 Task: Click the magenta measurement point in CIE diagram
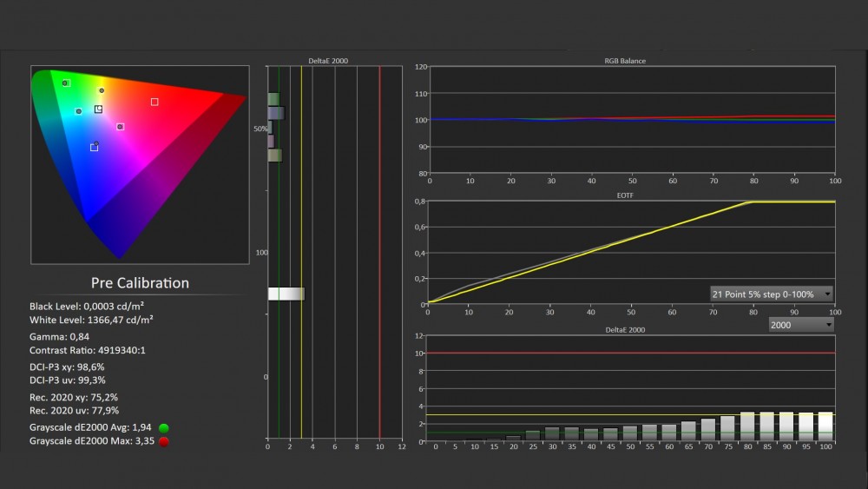(120, 127)
